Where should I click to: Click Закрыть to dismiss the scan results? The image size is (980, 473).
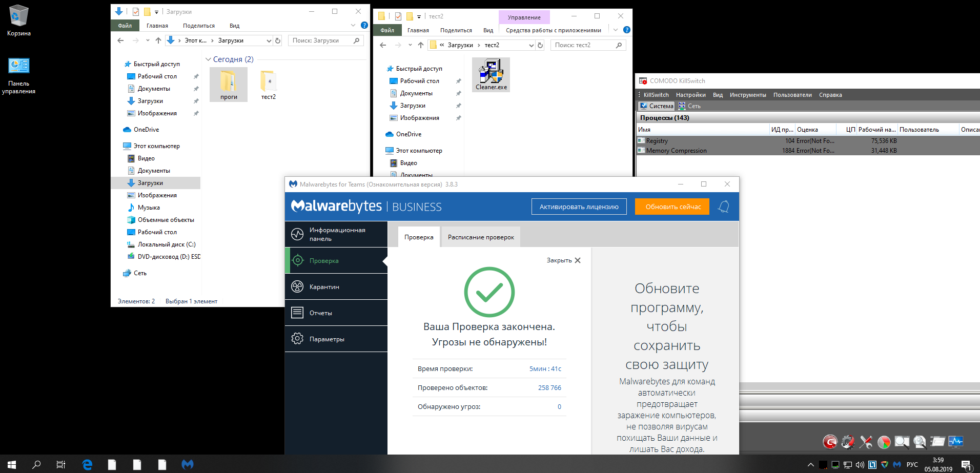point(563,260)
